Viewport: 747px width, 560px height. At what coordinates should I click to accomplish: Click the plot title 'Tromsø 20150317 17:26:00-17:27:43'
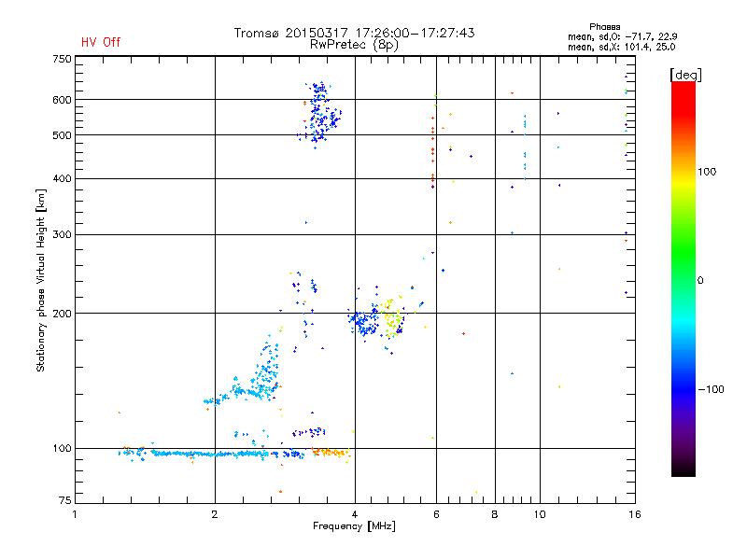tap(354, 33)
